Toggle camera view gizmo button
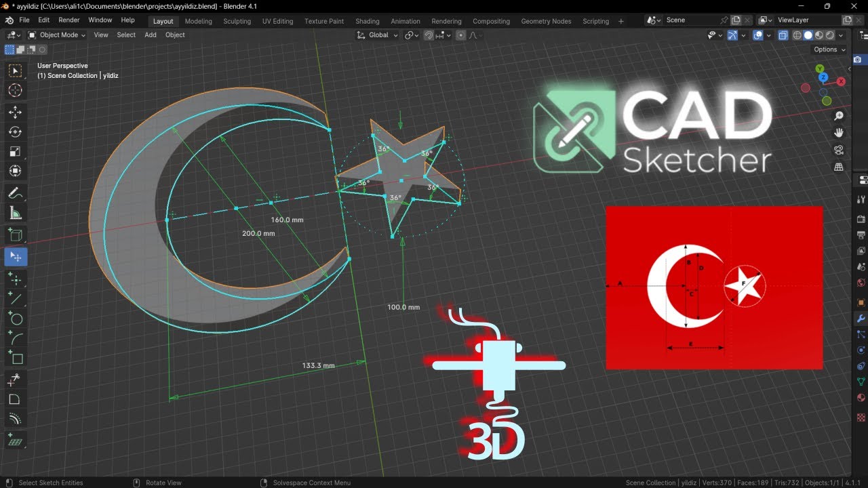Image resolution: width=868 pixels, height=488 pixels. tap(839, 150)
